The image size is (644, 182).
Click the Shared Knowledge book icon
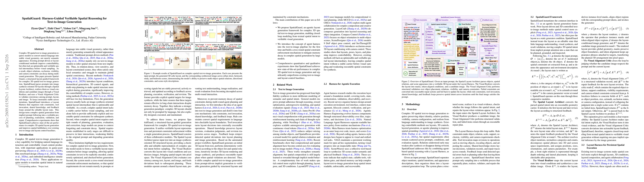coord(459,20)
